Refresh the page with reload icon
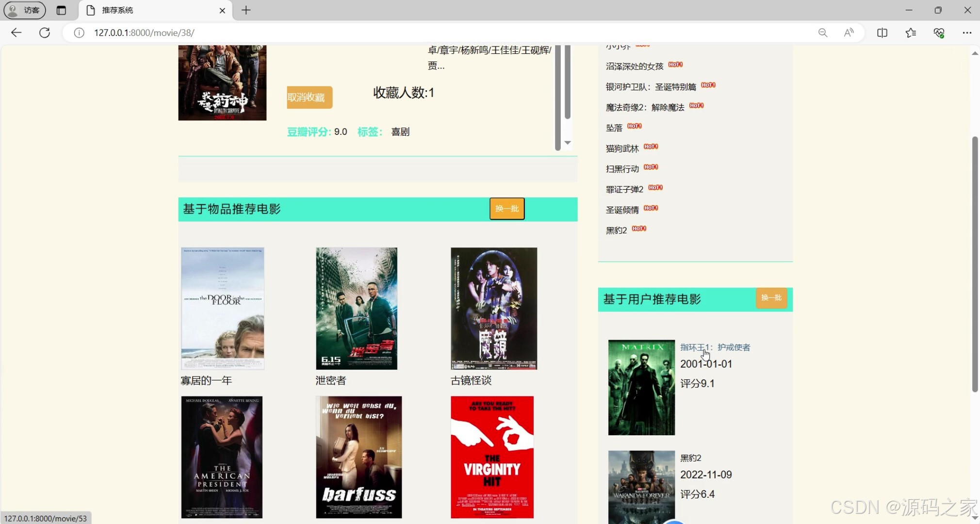 [x=45, y=33]
